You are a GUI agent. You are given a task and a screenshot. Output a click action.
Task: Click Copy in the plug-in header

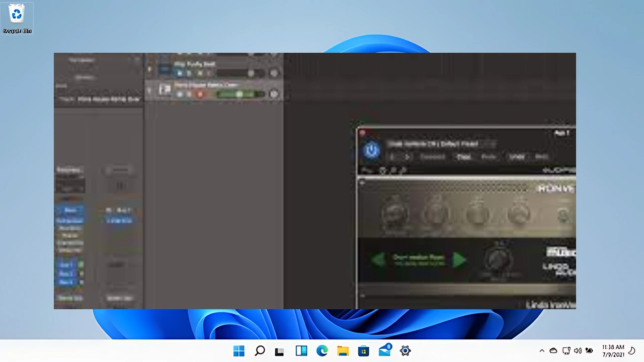(463, 157)
